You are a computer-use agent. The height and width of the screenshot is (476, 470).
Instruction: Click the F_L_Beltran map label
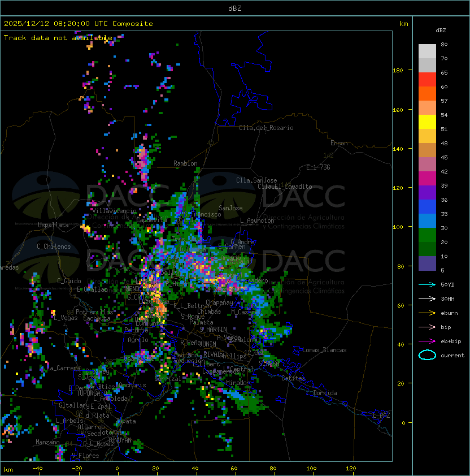pyautogui.click(x=192, y=306)
